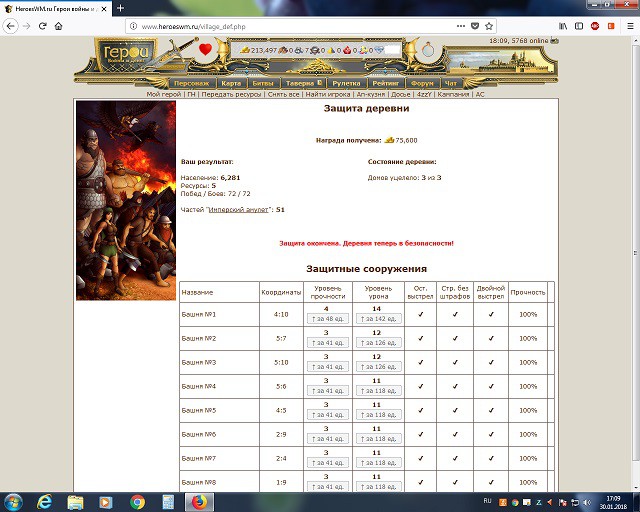The image size is (640, 512).
Task: Click the red heart health icon
Action: coord(205,49)
